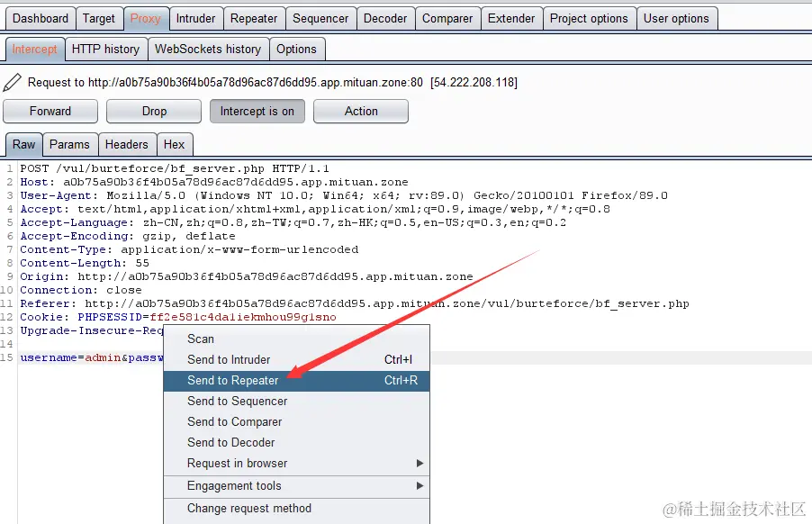The width and height of the screenshot is (812, 524).
Task: Click the Upgrade-Insecure-Req header line
Action: (92, 330)
